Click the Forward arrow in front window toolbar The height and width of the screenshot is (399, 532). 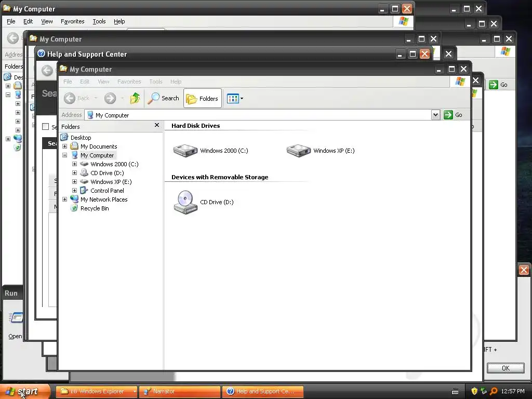tap(110, 98)
